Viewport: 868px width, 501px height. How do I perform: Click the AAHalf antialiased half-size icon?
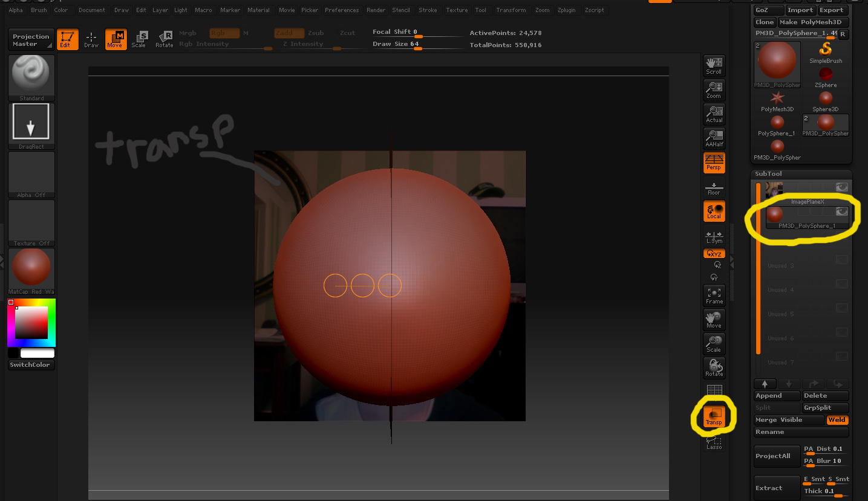[714, 138]
